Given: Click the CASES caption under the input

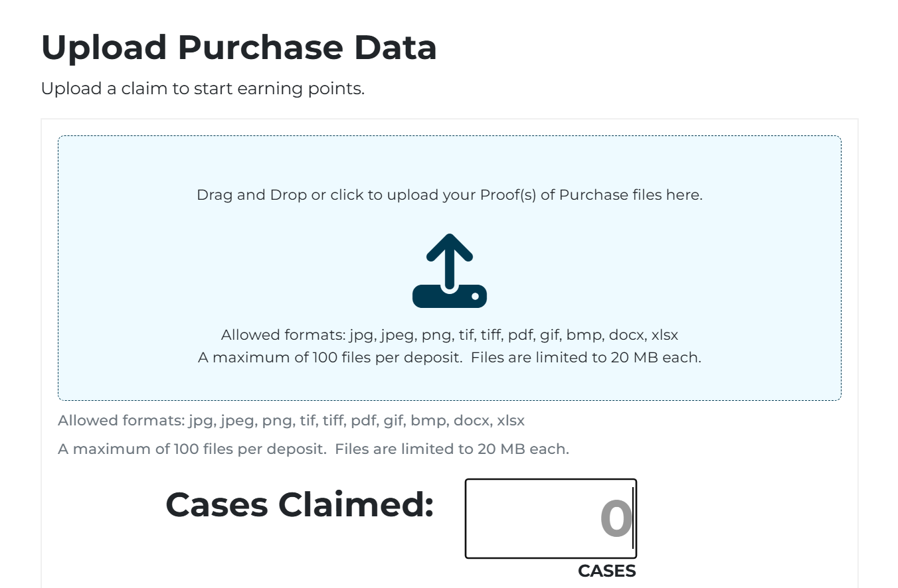Looking at the screenshot, I should pos(606,571).
